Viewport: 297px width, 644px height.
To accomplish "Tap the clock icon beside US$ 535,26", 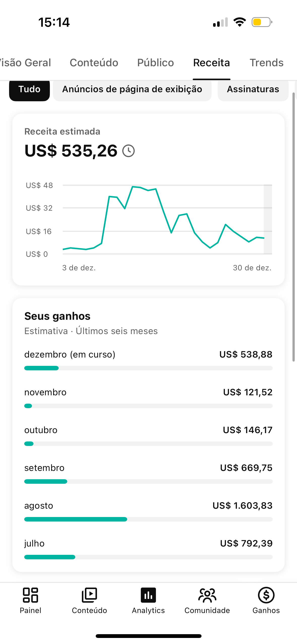I will pos(128,151).
